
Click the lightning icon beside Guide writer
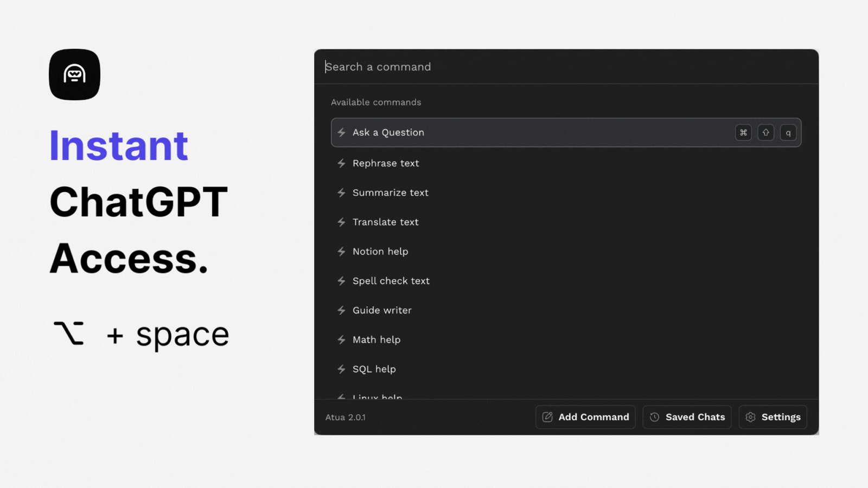pos(341,310)
